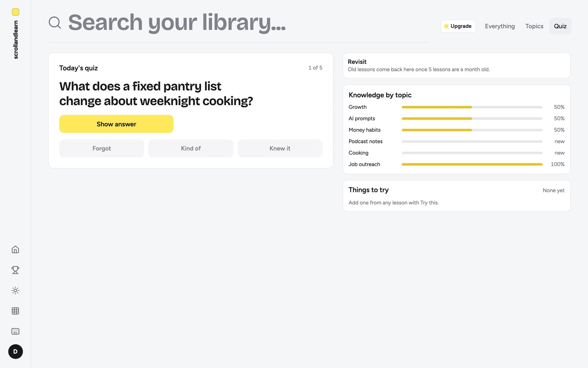Image resolution: width=588 pixels, height=368 pixels.
Task: Click the AI prompts progress bar
Action: 472,118
